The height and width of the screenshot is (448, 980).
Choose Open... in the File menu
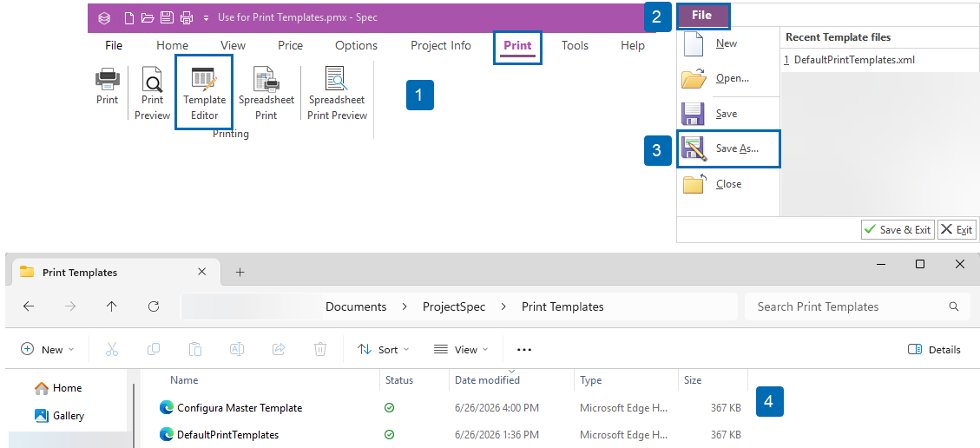pyautogui.click(x=727, y=79)
